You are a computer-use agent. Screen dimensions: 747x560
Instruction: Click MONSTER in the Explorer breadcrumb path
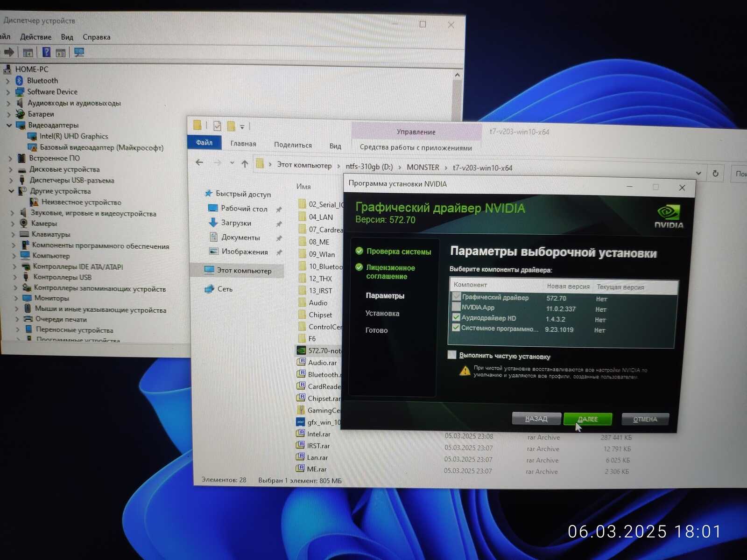pyautogui.click(x=423, y=167)
